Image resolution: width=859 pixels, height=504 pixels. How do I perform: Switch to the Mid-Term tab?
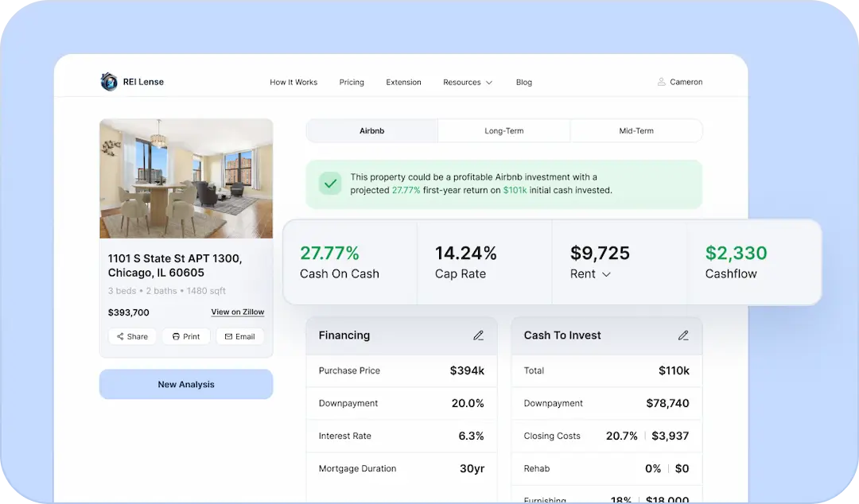click(x=636, y=130)
